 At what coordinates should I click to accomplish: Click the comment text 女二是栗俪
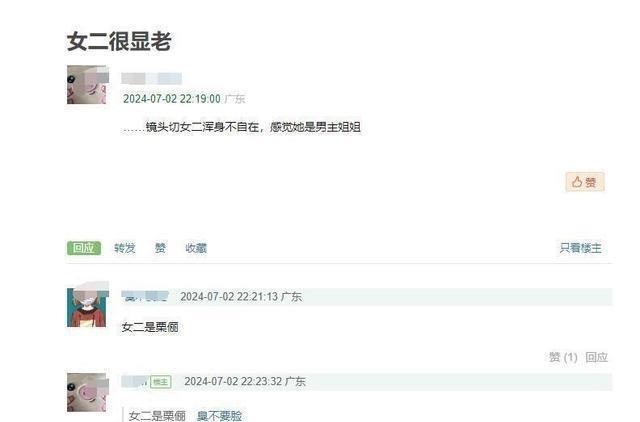[150, 327]
